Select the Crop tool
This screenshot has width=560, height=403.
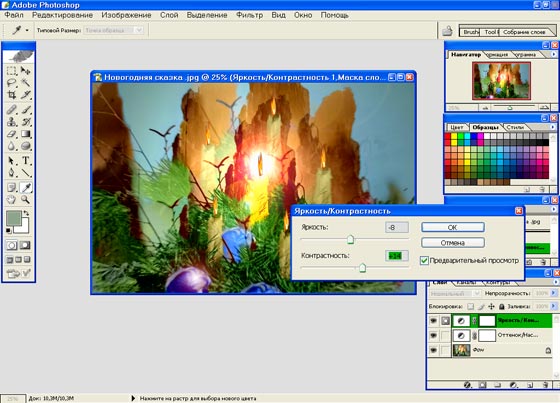tap(11, 95)
